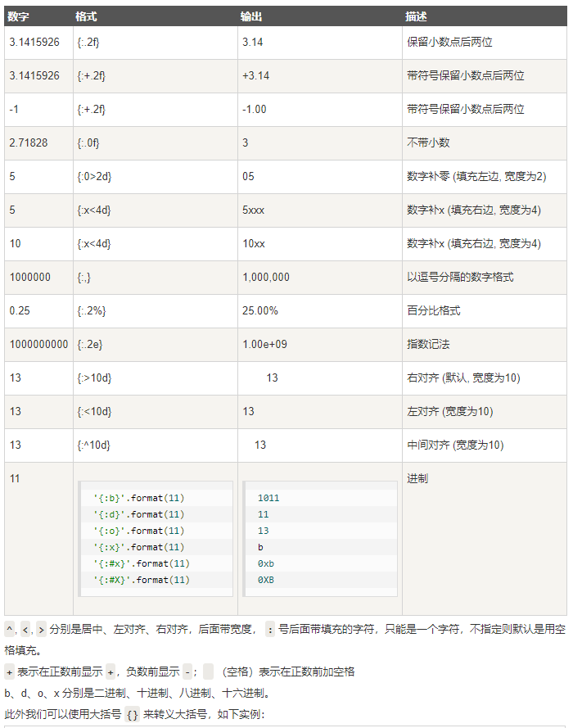The height and width of the screenshot is (728, 573).
Task: Click the number 2.71828
Action: (x=29, y=143)
